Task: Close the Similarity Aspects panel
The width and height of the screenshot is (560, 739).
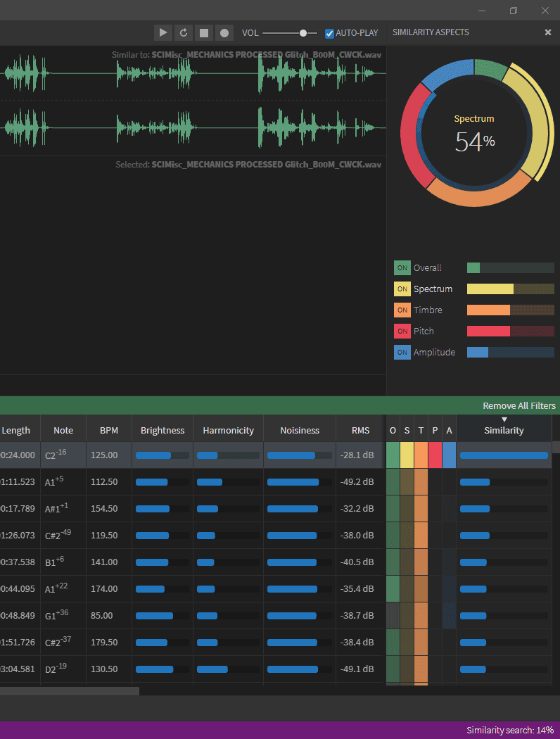Action: click(x=548, y=32)
